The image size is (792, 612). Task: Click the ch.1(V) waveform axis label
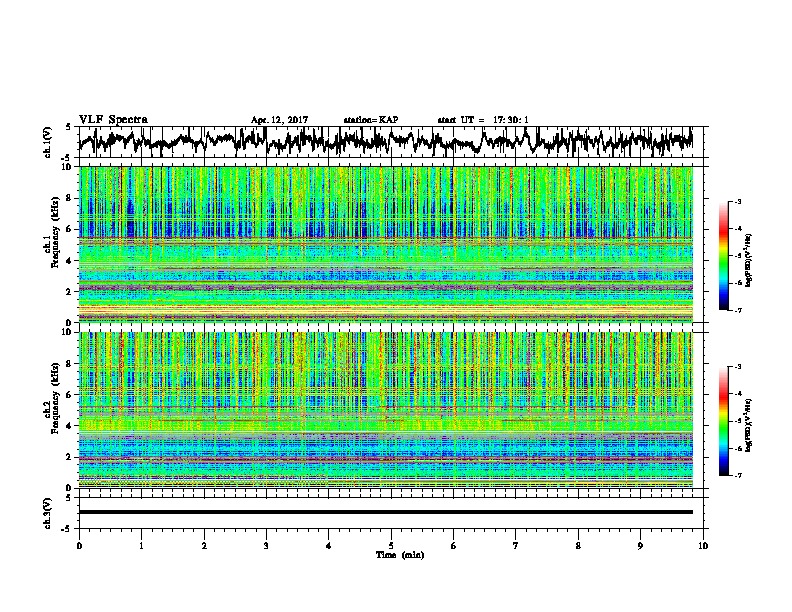(48, 142)
